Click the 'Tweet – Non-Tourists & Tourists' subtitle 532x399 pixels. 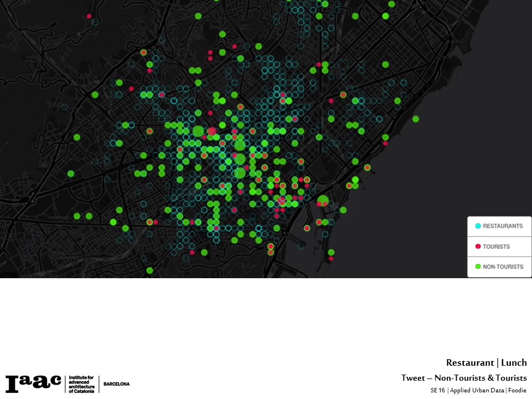[x=464, y=378]
